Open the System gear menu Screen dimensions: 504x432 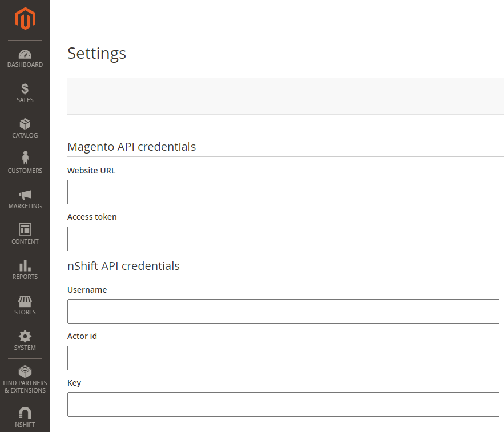[x=25, y=340]
